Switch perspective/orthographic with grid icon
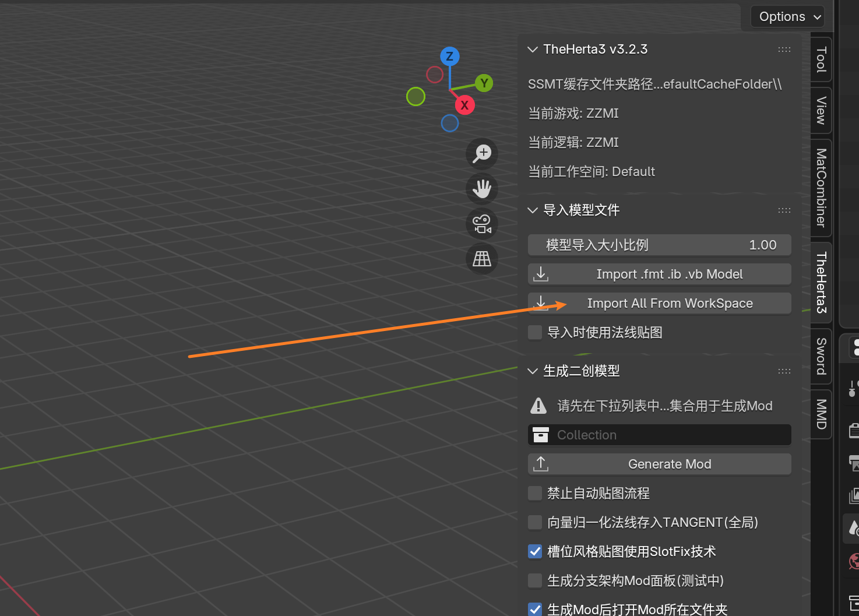This screenshot has height=616, width=859. tap(482, 259)
